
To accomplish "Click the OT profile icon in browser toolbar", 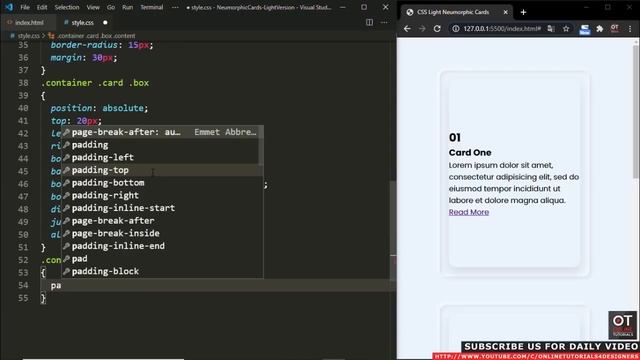I will point(615,28).
